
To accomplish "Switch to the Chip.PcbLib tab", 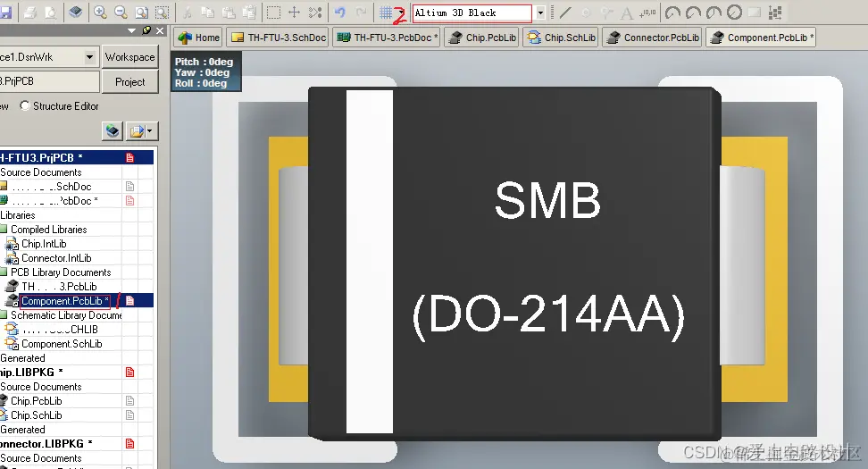I will click(x=481, y=38).
